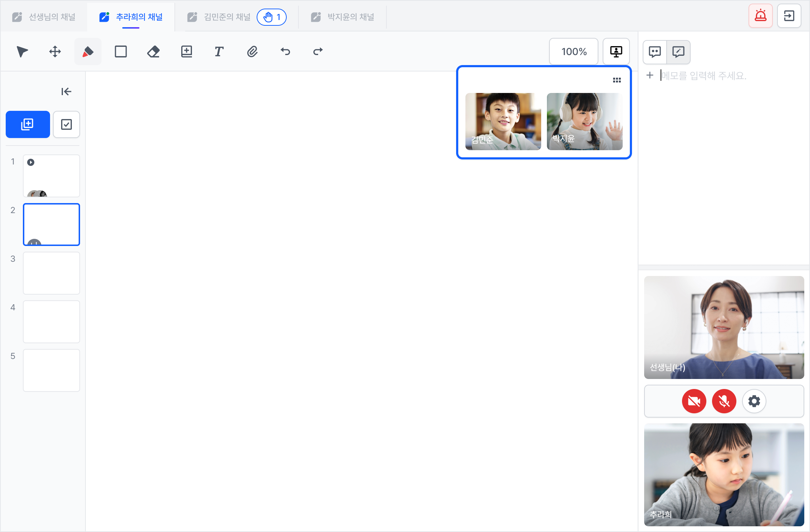Open page 1 thumbnail
Screen dimensions: 810x532
(51, 176)
